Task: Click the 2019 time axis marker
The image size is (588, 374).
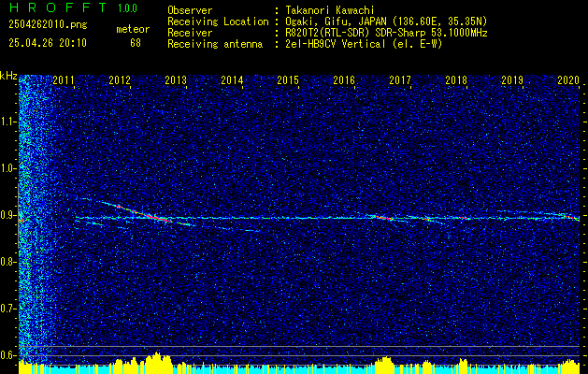Action: tap(512, 80)
